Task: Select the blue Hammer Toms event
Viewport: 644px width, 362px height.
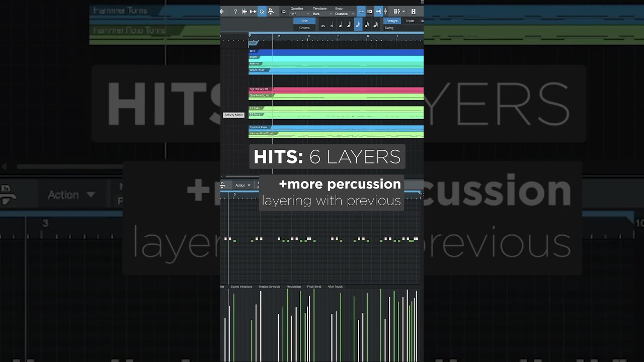Action: point(336,128)
